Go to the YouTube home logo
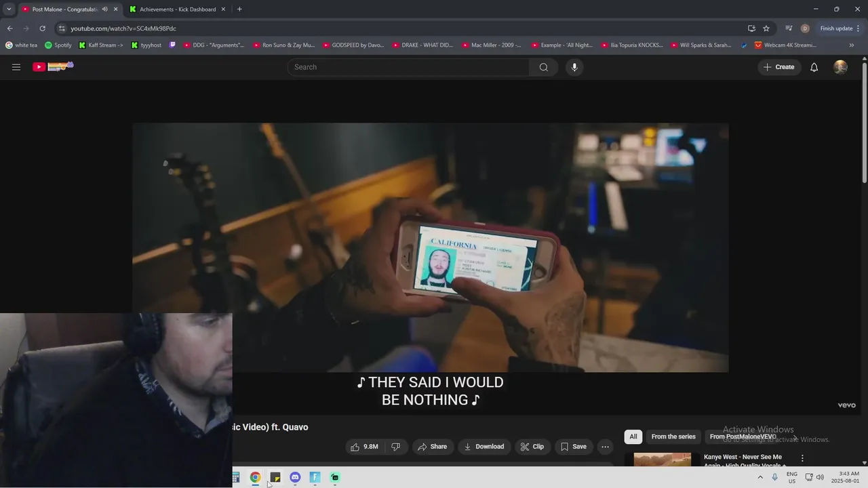 coord(54,66)
